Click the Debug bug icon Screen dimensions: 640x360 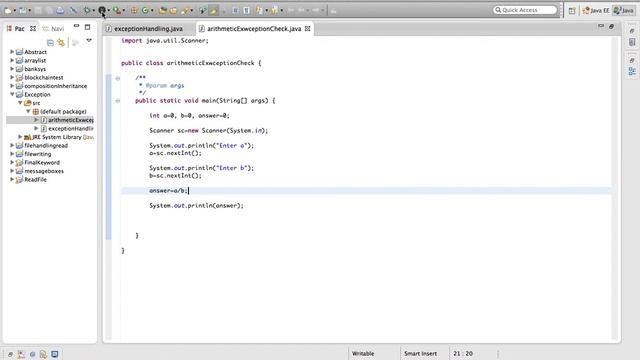(87, 10)
